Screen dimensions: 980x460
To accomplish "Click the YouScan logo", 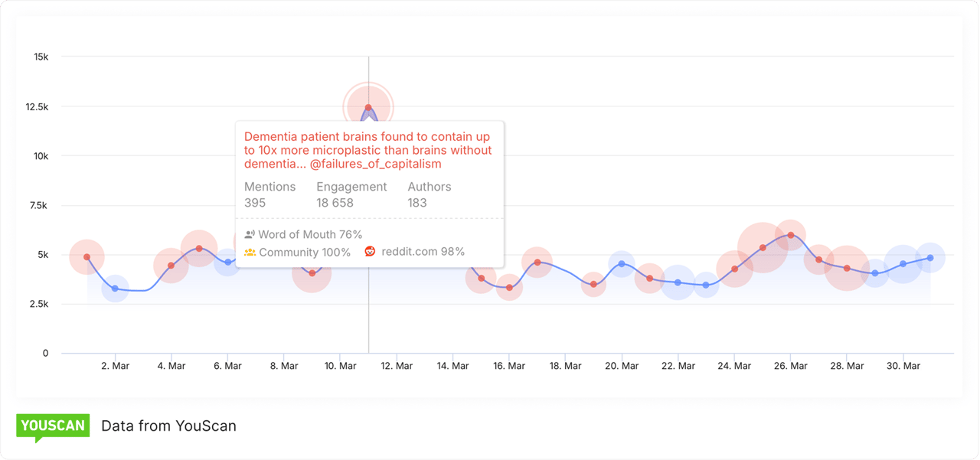I will tap(53, 426).
